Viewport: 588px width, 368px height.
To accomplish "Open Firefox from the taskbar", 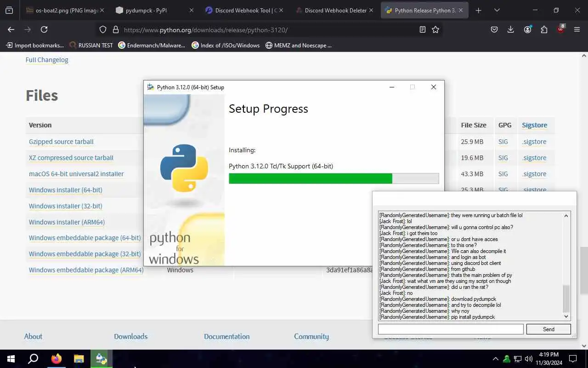I will (x=57, y=359).
